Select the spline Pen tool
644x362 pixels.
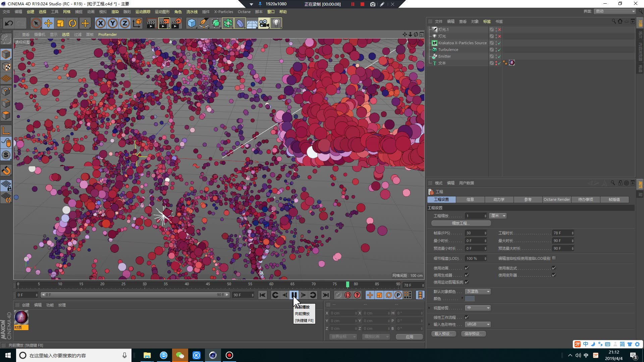(204, 23)
